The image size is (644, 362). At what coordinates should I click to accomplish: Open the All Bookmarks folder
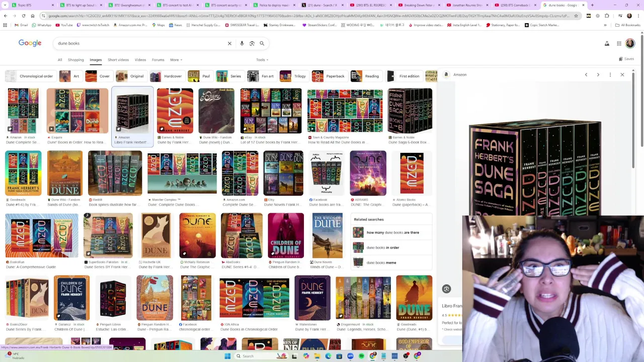(627, 25)
